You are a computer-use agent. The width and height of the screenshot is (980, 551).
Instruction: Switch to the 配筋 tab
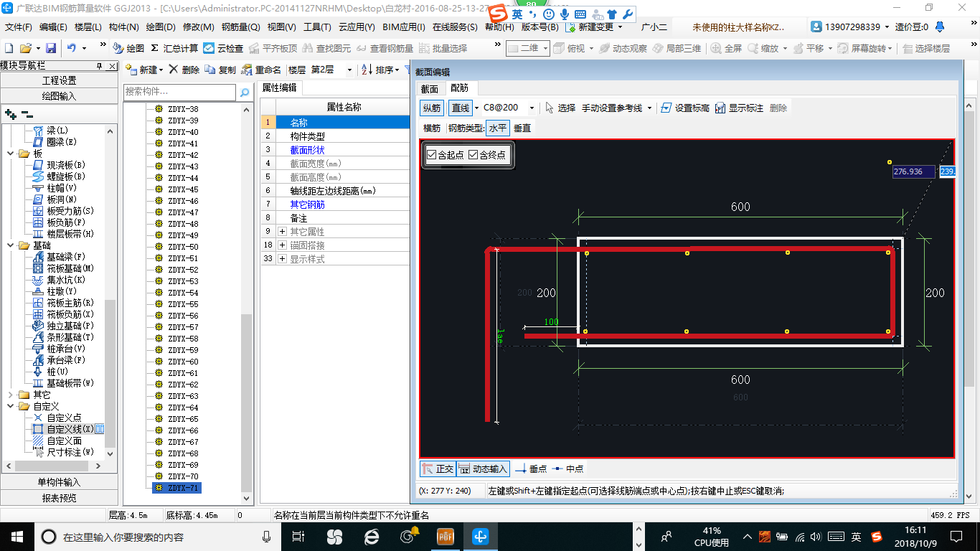[x=459, y=88]
